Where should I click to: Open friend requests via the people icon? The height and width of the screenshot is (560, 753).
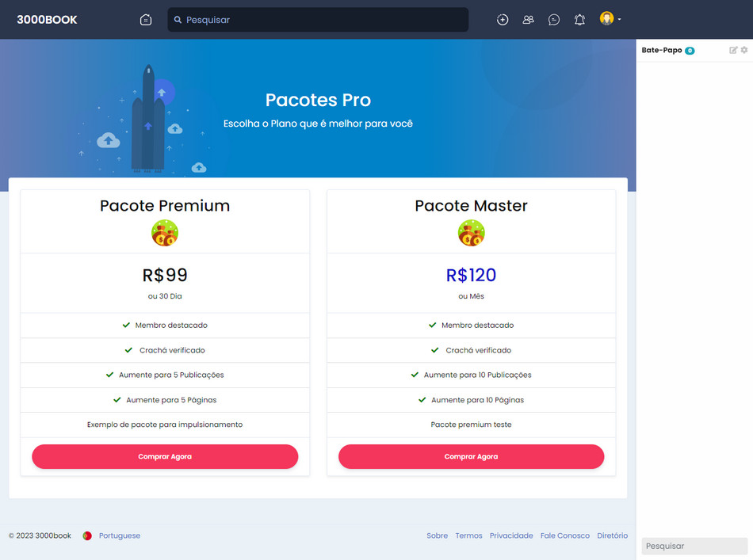[x=528, y=20]
